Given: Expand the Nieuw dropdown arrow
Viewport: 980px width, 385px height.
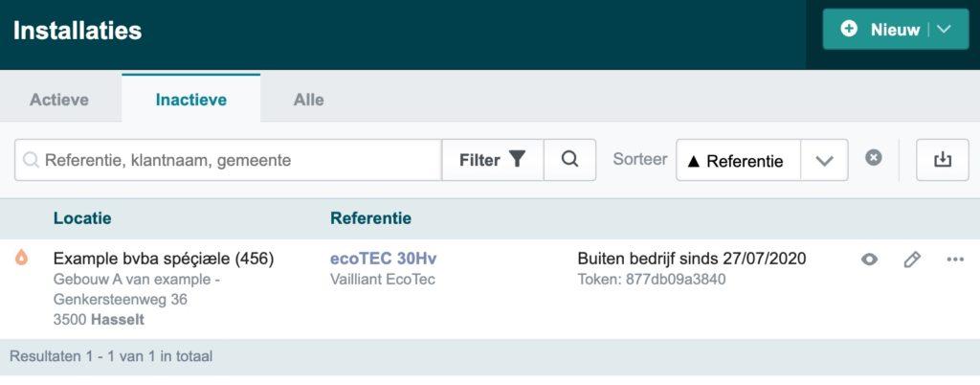Looking at the screenshot, I should point(944,30).
